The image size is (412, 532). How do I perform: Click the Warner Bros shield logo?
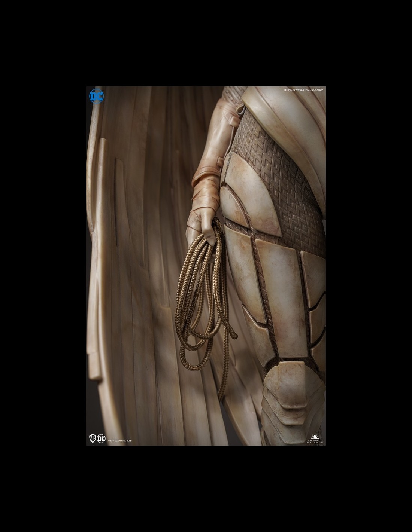click(x=93, y=438)
